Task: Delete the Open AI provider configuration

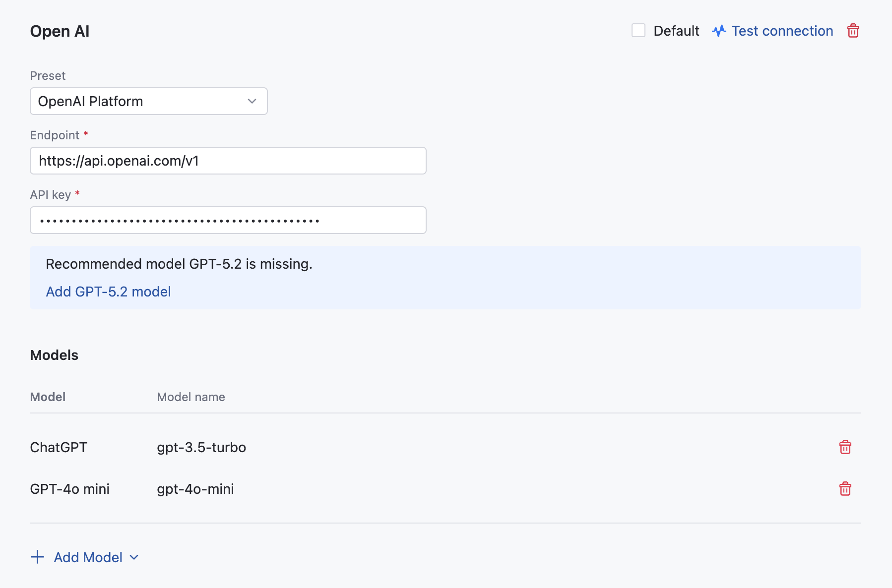Action: [x=853, y=31]
